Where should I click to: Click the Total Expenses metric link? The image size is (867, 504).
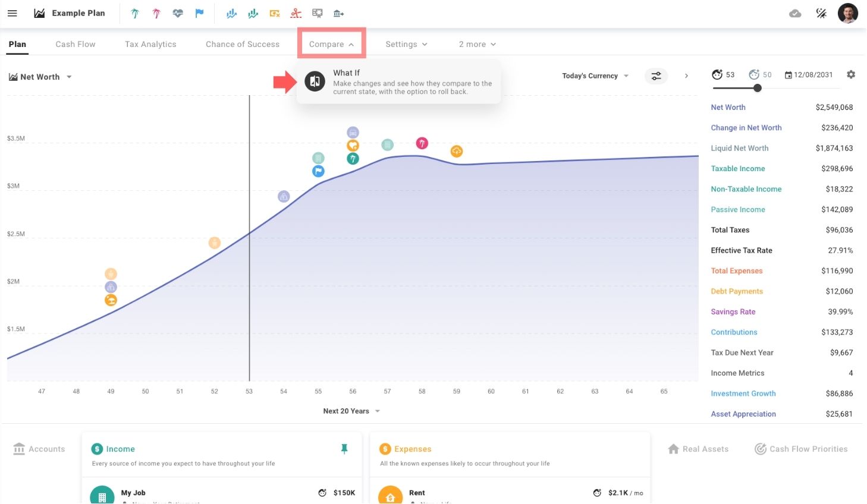(736, 271)
